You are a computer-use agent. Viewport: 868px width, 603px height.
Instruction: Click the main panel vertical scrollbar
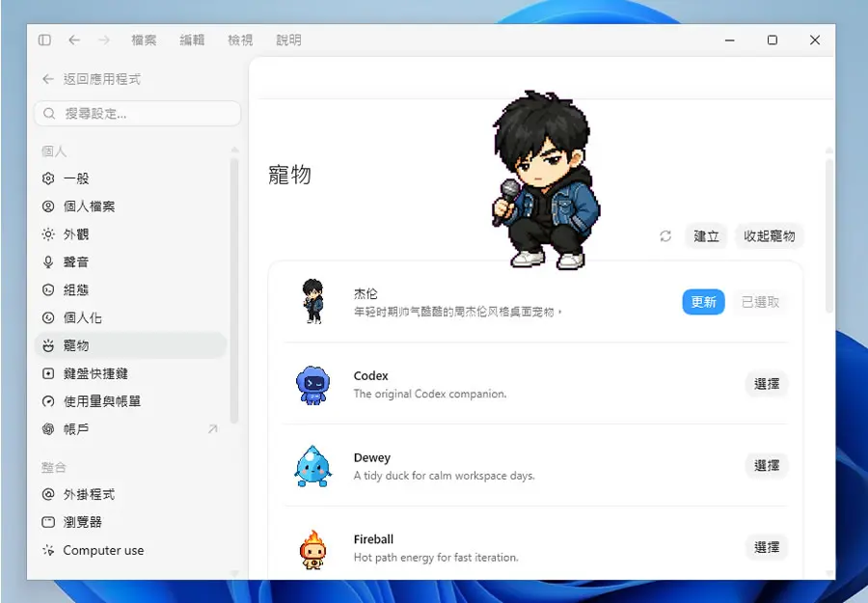click(828, 236)
